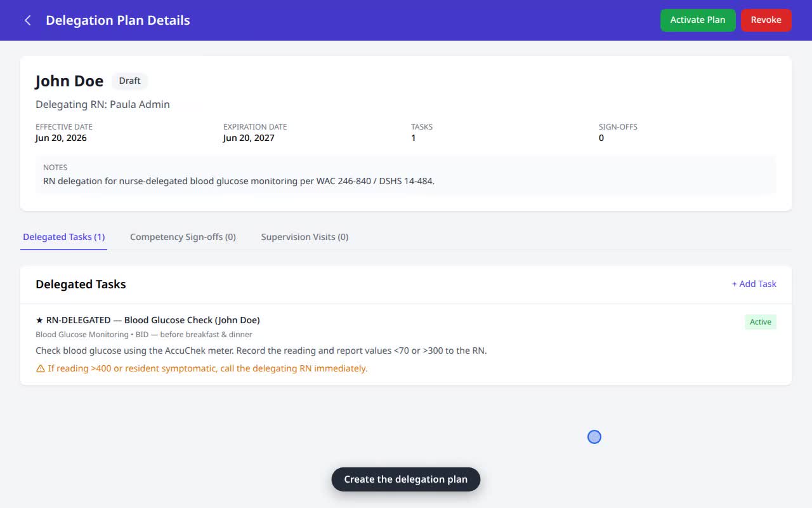
Task: Click the notes text about WAC 246-840
Action: tap(239, 181)
